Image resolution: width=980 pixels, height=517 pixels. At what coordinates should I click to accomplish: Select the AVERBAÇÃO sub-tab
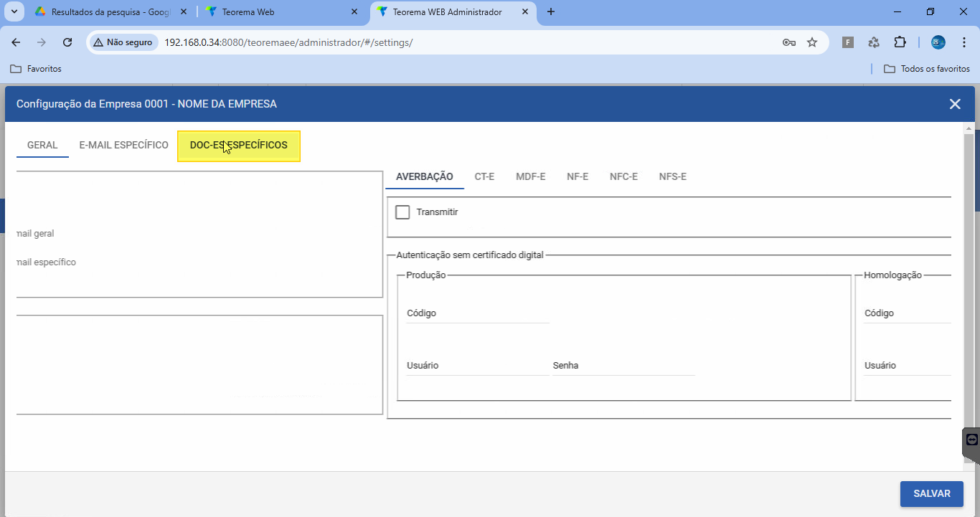[425, 176]
